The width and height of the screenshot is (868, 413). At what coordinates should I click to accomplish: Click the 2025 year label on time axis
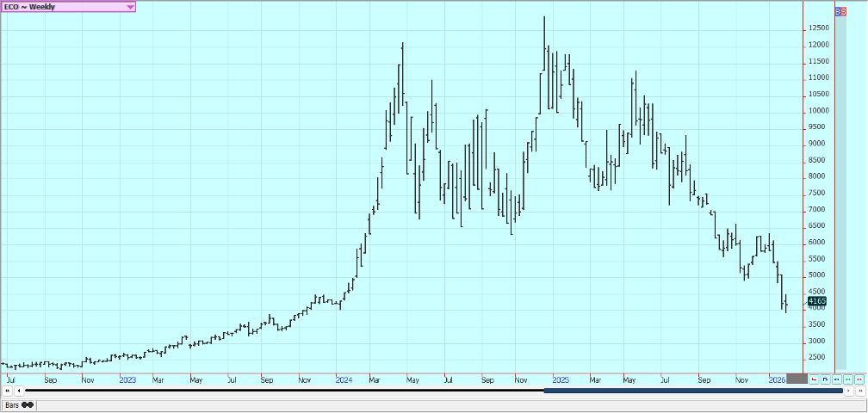pyautogui.click(x=561, y=379)
